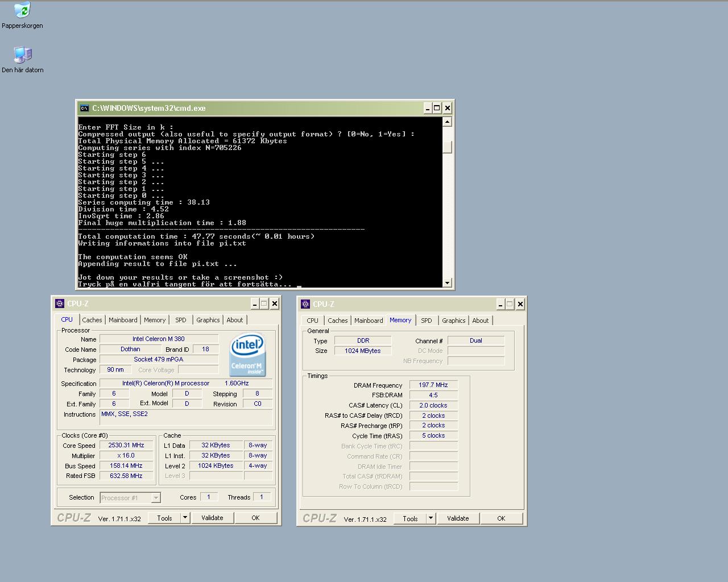Click the Intel Celeron M logo
Image resolution: width=728 pixels, height=582 pixels.
pos(247,355)
